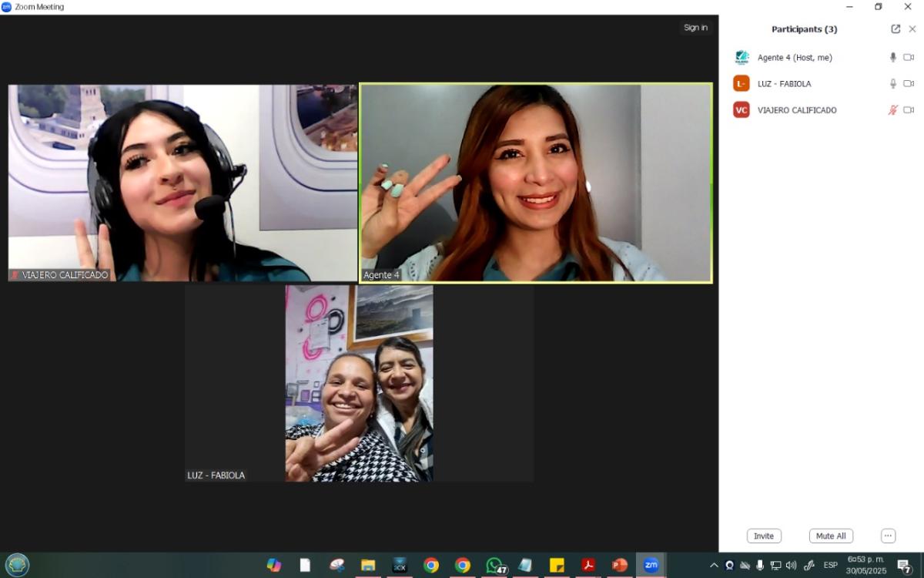Screen dimensions: 924x578
Task: Click the Sign in button
Action: coord(695,28)
